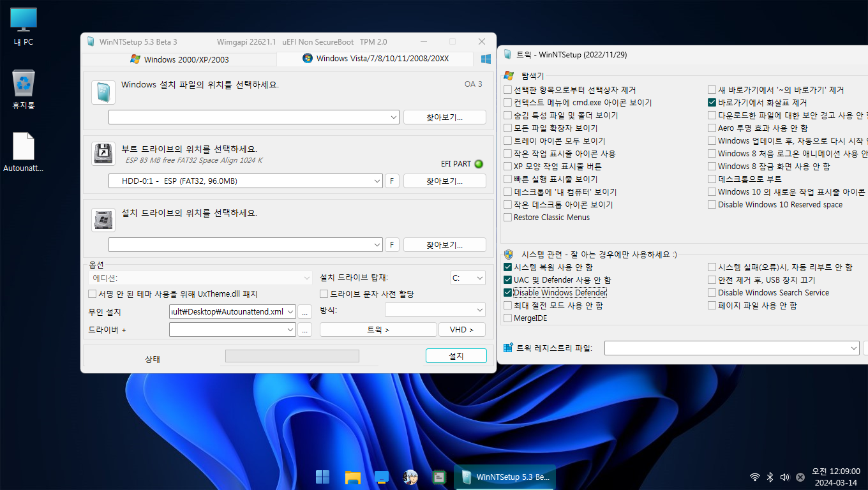868x490 pixels.
Task: Uncheck 바로가기에서 화살표 제거
Action: 712,103
